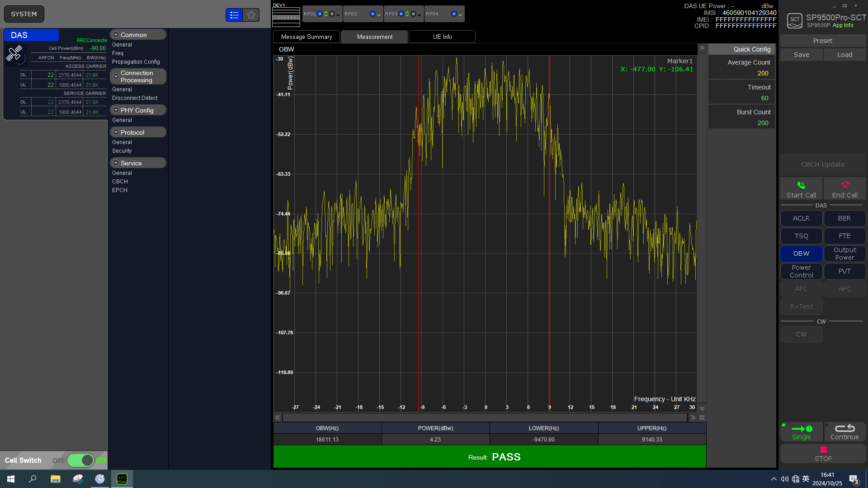868x488 pixels.
Task: Select the Output Power measurement
Action: click(844, 253)
